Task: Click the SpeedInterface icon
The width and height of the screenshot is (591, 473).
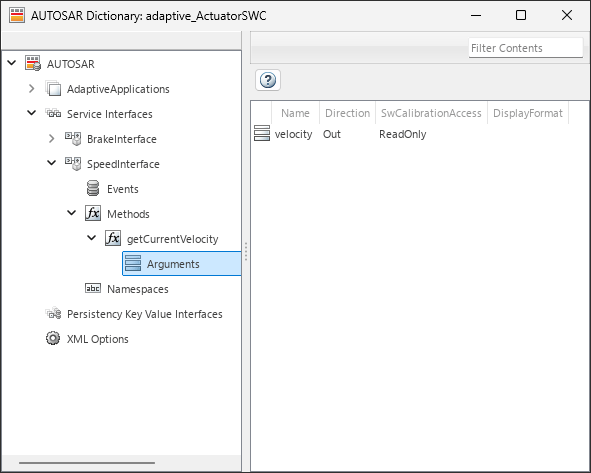Action: click(73, 163)
